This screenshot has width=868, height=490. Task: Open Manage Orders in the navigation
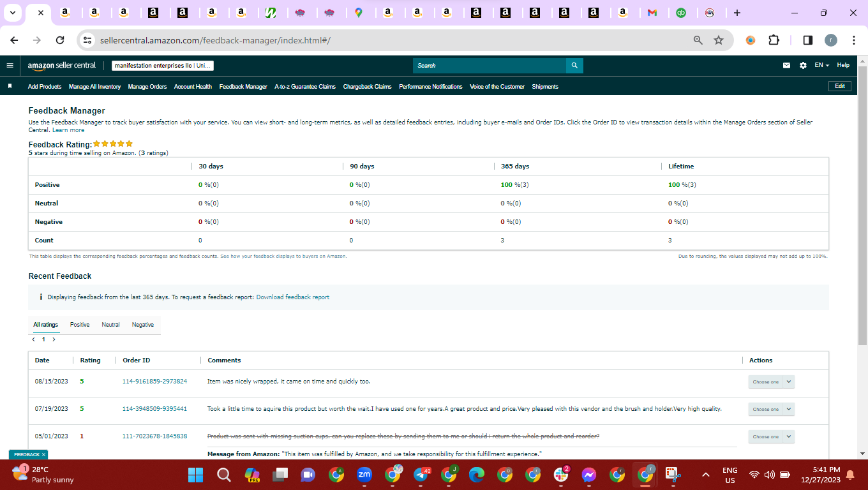tap(147, 87)
